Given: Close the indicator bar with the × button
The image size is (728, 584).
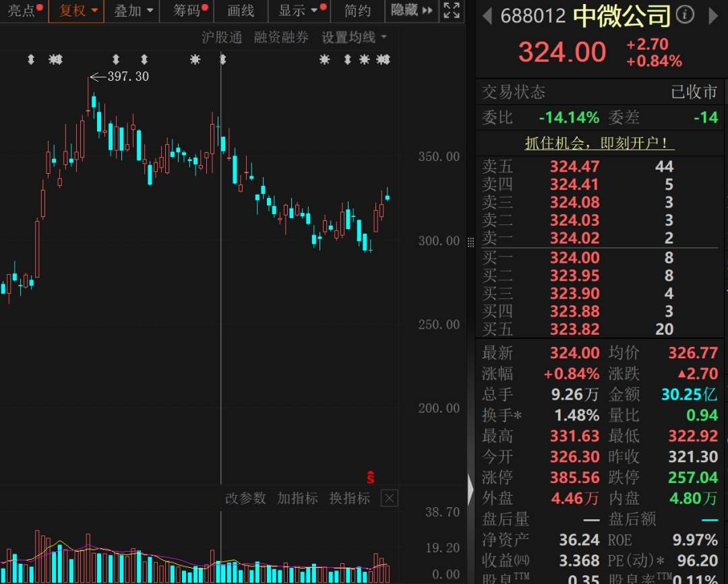Looking at the screenshot, I should [388, 498].
